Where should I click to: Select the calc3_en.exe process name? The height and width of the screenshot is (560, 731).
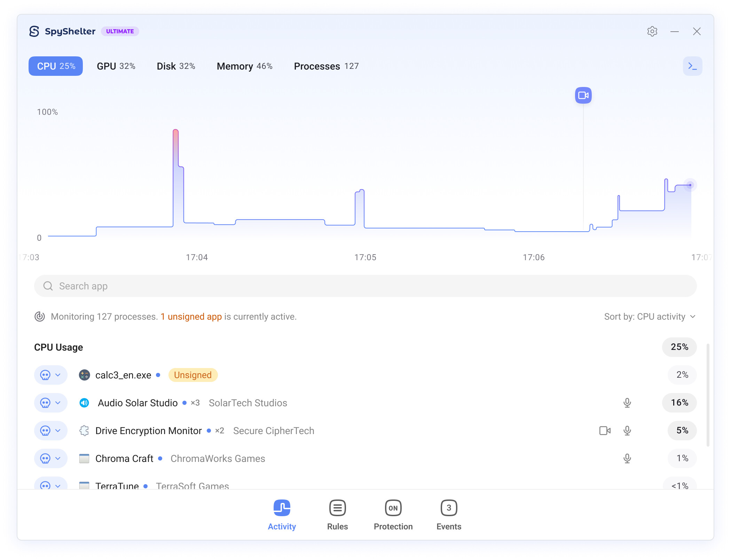pos(123,375)
